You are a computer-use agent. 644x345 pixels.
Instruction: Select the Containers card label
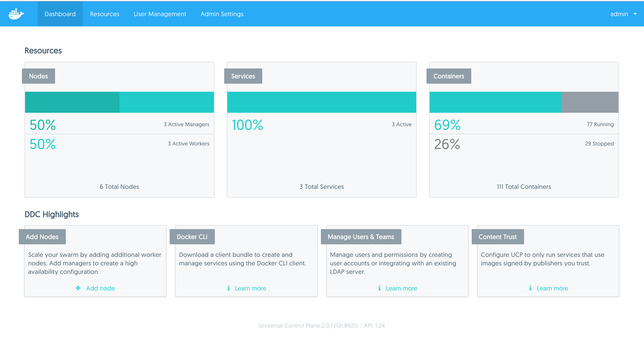(448, 76)
